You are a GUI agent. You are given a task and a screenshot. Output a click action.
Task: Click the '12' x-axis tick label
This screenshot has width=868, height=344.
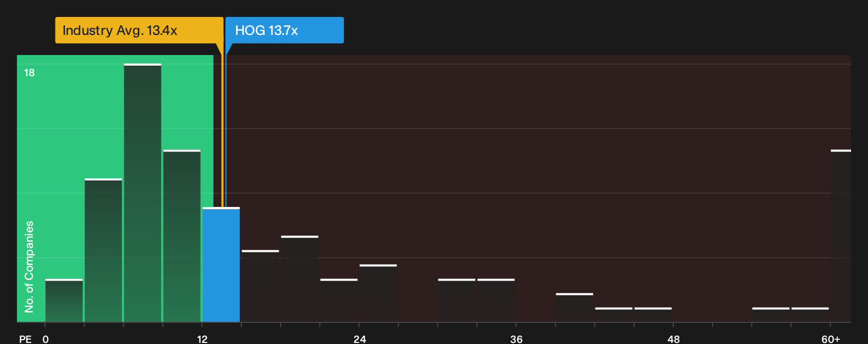(202, 339)
